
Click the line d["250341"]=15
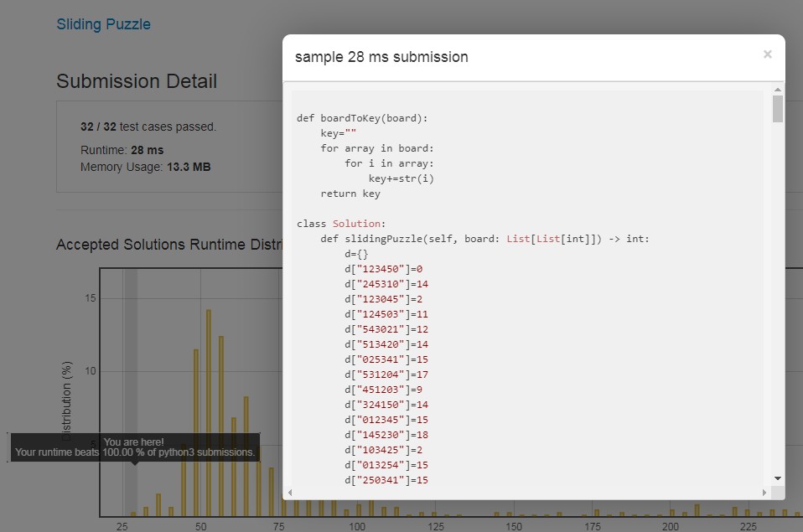pos(386,480)
